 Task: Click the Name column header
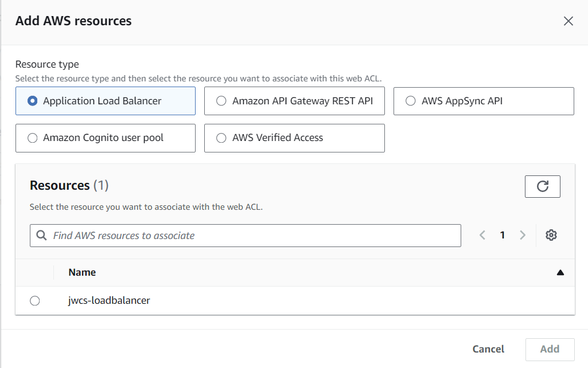[82, 272]
